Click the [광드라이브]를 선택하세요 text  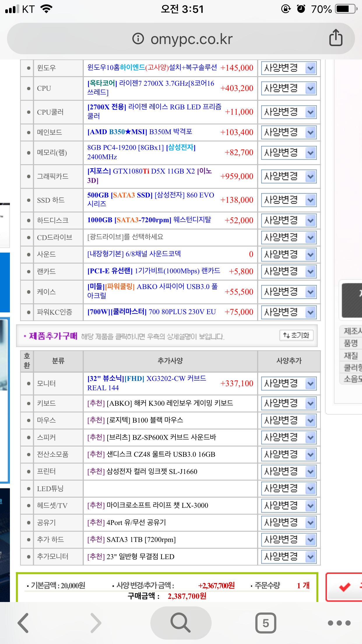pos(125,237)
